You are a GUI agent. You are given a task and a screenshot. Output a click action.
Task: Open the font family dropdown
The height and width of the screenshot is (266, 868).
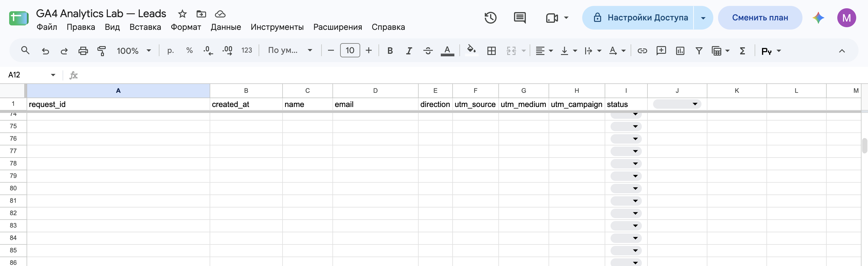(290, 51)
